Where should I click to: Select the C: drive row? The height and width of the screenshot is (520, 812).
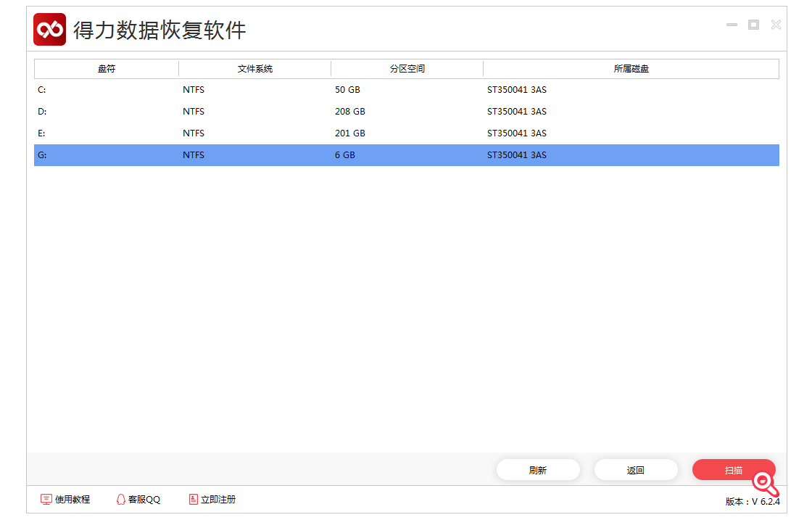pos(407,90)
